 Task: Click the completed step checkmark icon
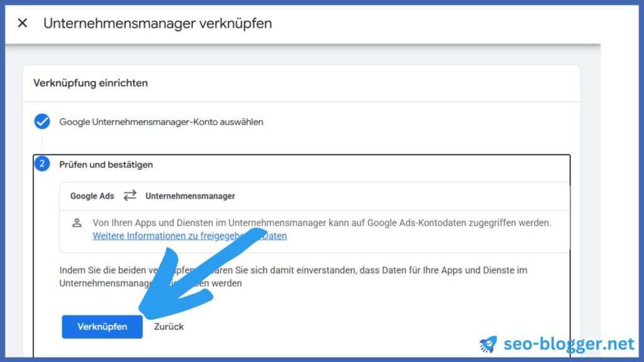click(x=42, y=121)
